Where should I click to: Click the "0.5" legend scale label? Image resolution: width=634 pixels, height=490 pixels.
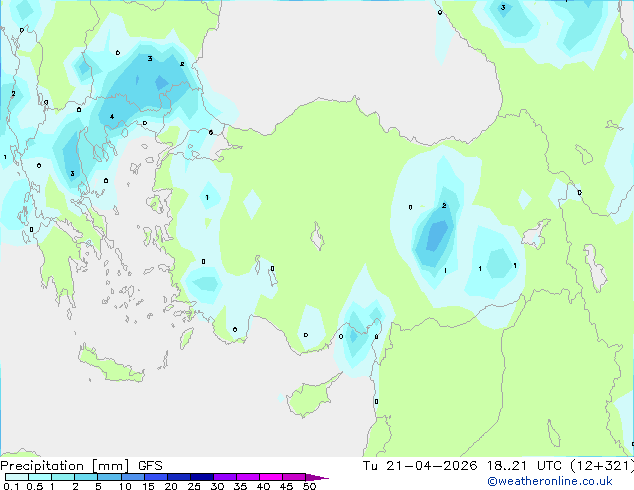pos(34,486)
